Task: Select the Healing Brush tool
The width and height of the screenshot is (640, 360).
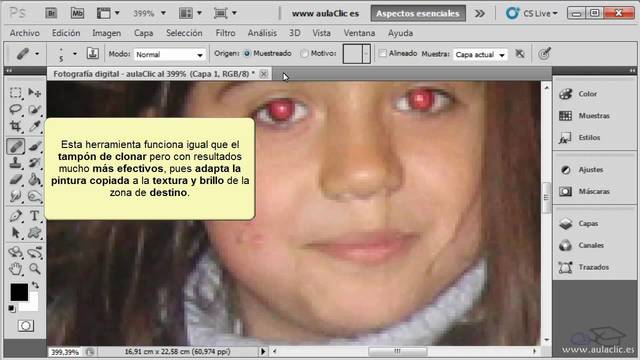Action: pos(16,146)
